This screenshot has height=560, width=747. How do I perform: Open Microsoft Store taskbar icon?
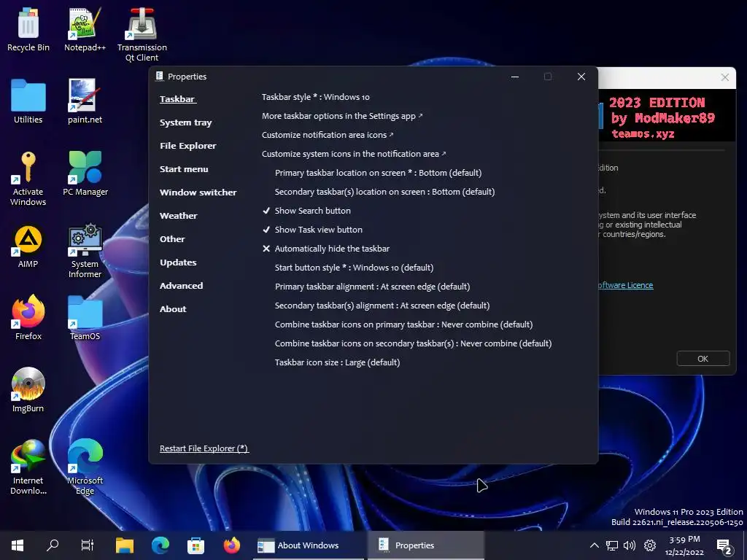tap(196, 545)
